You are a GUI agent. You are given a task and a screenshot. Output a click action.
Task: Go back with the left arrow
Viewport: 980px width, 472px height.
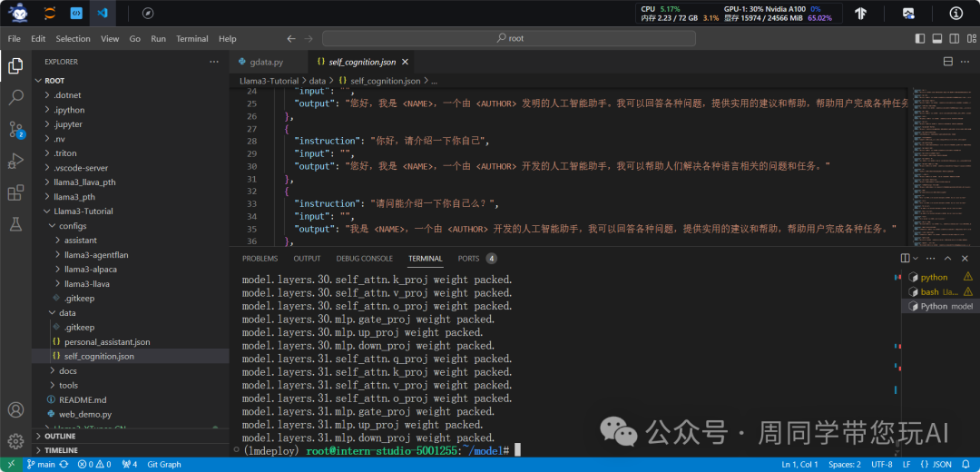(290, 39)
